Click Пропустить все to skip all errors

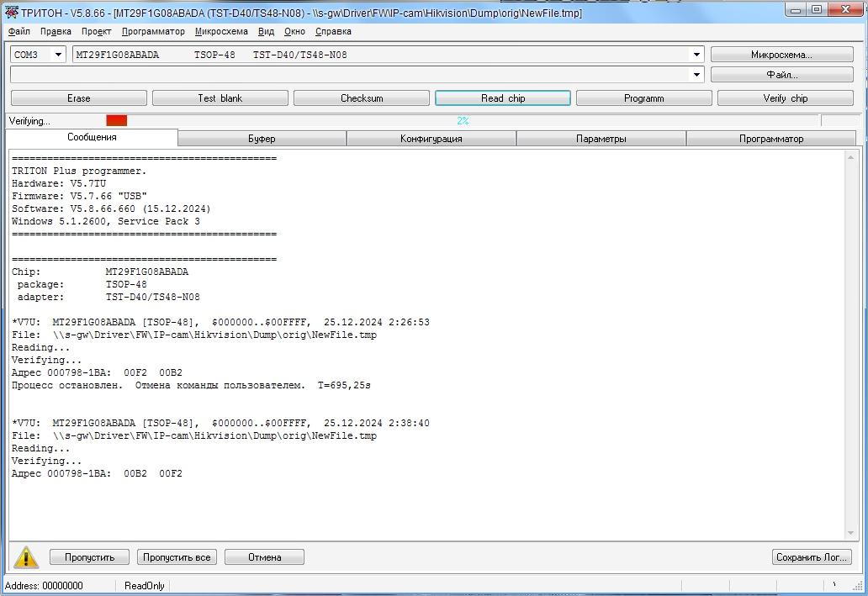177,557
